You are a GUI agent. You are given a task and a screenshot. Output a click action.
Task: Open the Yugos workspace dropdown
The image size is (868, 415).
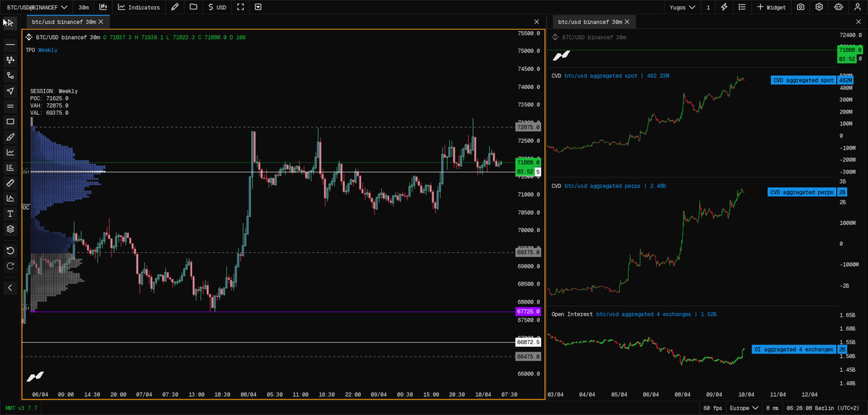coord(681,7)
